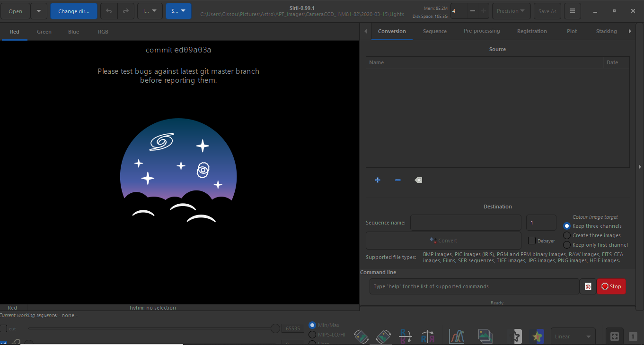Click the blue plus icon to add source files
This screenshot has width=644, height=345.
pyautogui.click(x=377, y=180)
